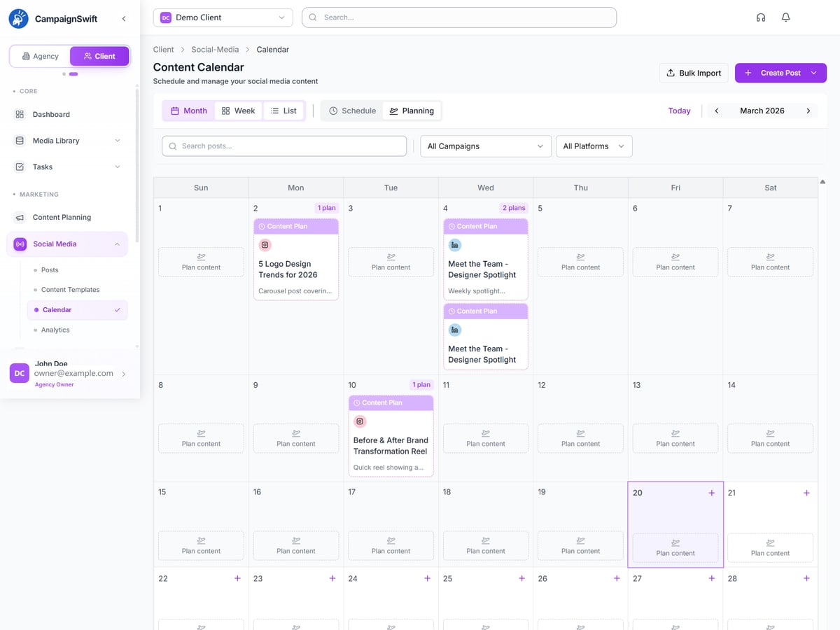
Task: Click the Social-Media breadcrumb link
Action: point(215,50)
